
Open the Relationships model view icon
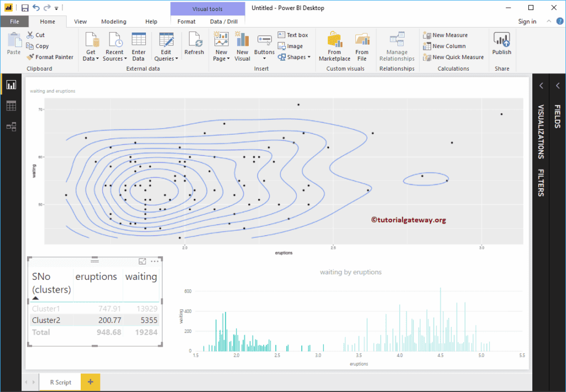point(11,126)
